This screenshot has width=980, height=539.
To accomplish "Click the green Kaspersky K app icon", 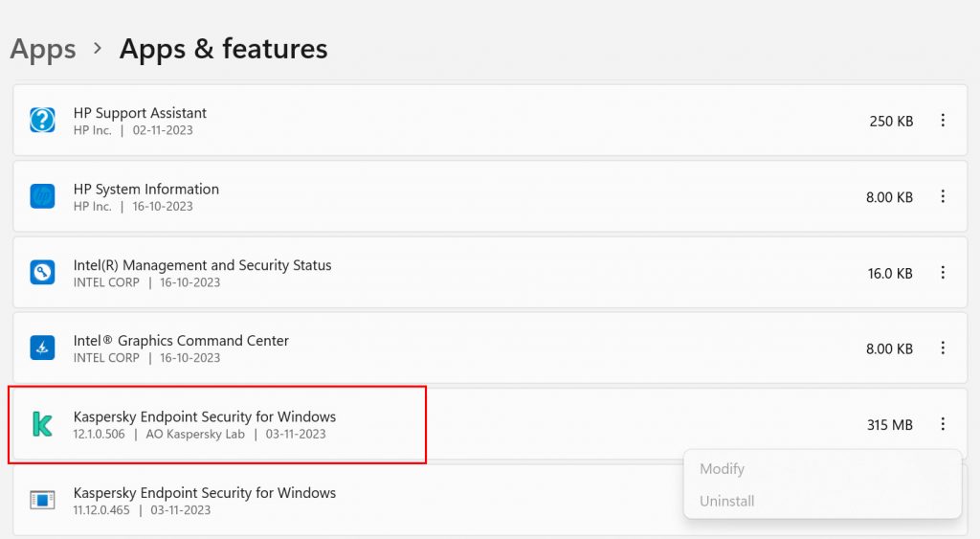I will pyautogui.click(x=42, y=424).
